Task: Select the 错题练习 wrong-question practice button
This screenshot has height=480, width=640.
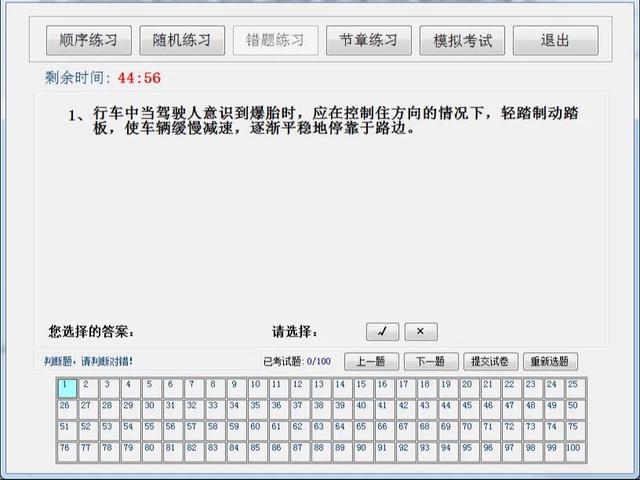Action: (276, 40)
